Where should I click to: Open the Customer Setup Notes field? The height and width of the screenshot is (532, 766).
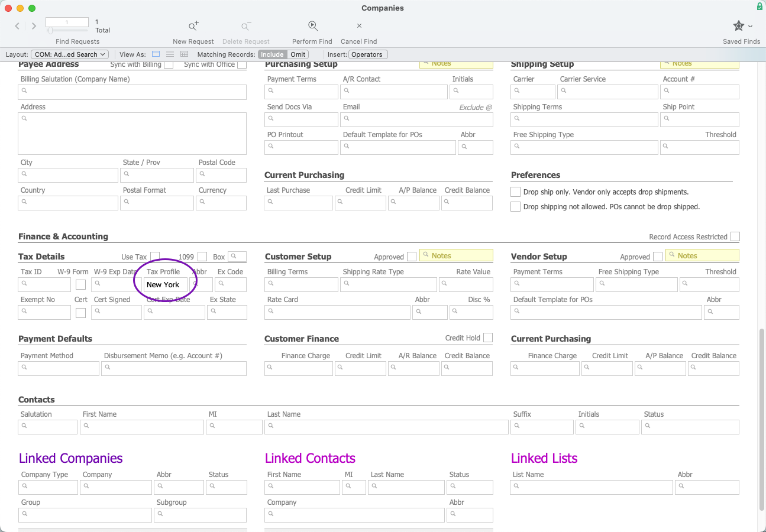coord(456,256)
